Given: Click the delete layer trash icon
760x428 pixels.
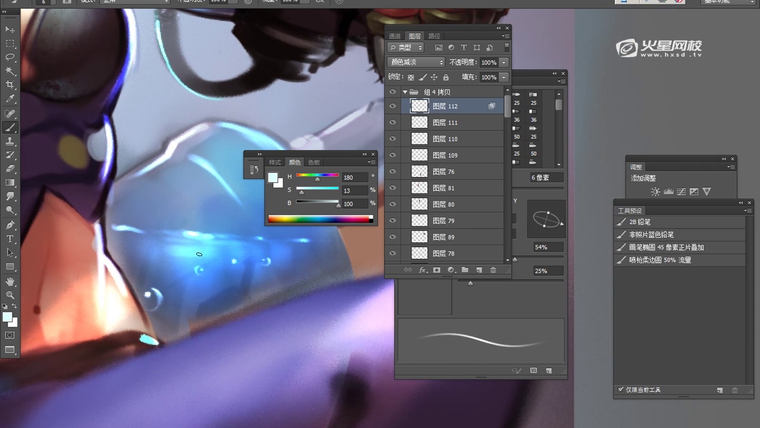Looking at the screenshot, I should pos(493,270).
